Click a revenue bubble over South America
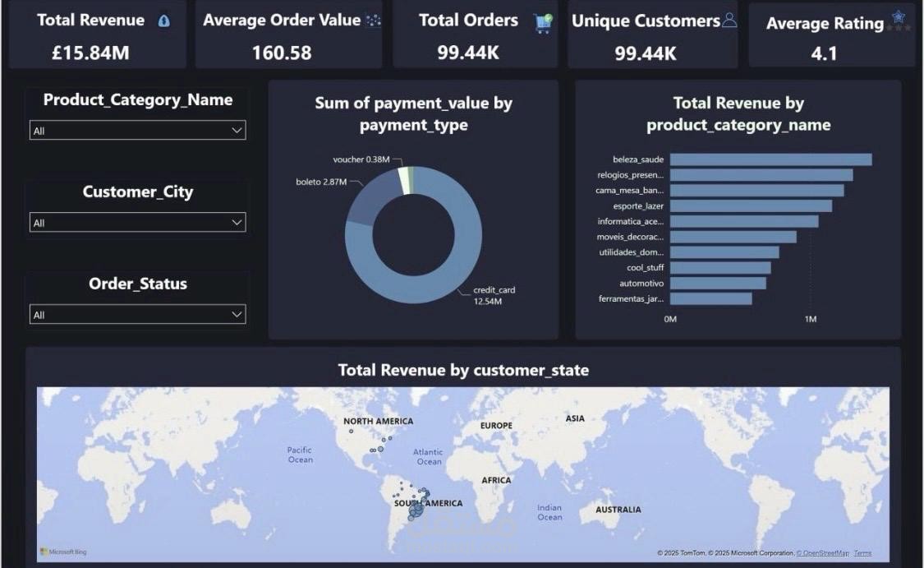The height and width of the screenshot is (568, 924). (415, 507)
